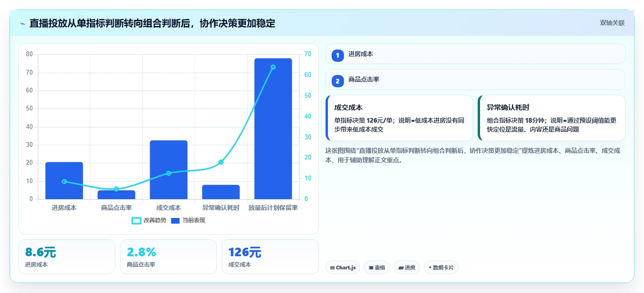644x293 pixels.
Task: Click the trend line point on 进房成本 bar
Action: pos(64,182)
